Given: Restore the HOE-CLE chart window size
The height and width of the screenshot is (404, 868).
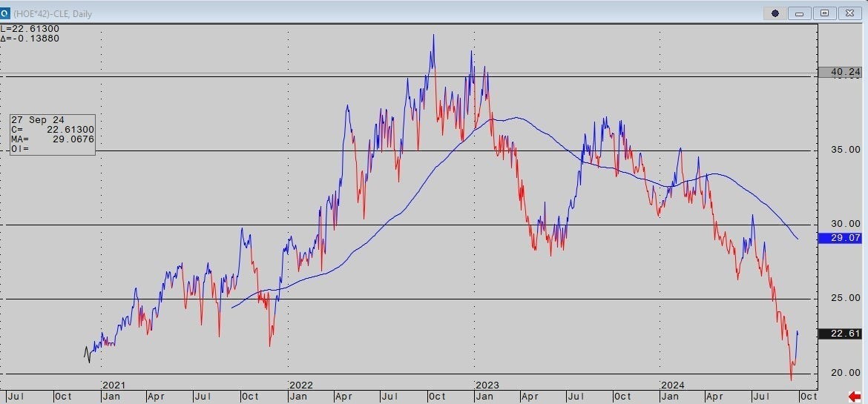Looking at the screenshot, I should tap(825, 13).
